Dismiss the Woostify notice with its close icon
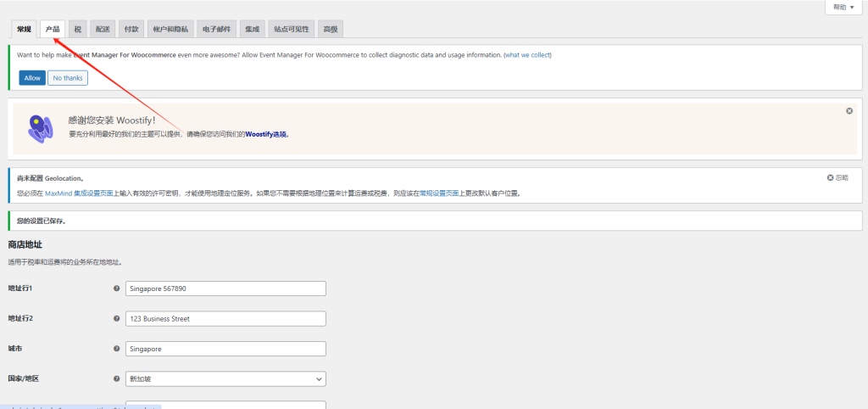The image size is (868, 409). 849,111
